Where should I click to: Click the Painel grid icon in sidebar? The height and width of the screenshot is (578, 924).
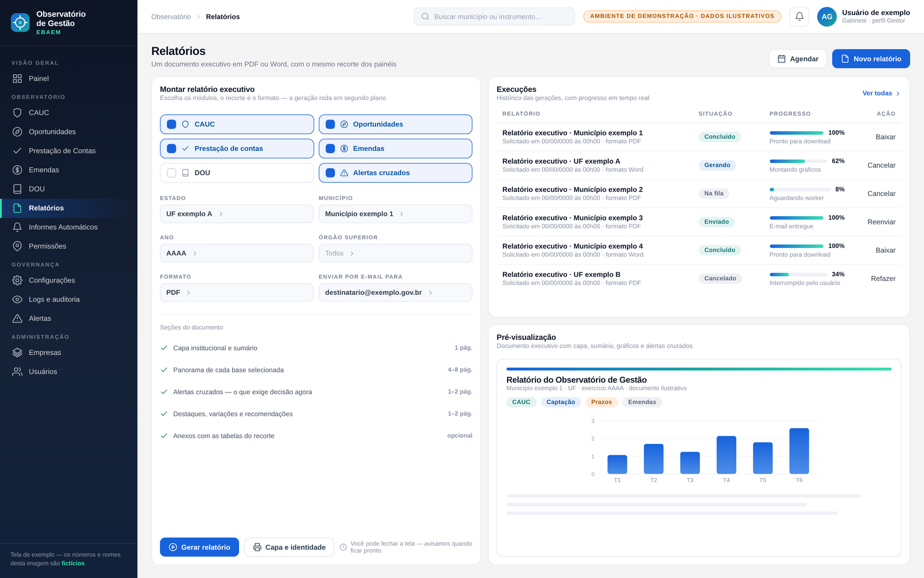pos(17,79)
